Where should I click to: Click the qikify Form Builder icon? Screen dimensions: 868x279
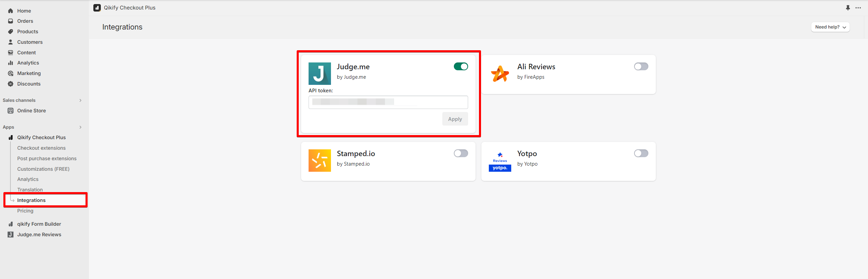(11, 224)
